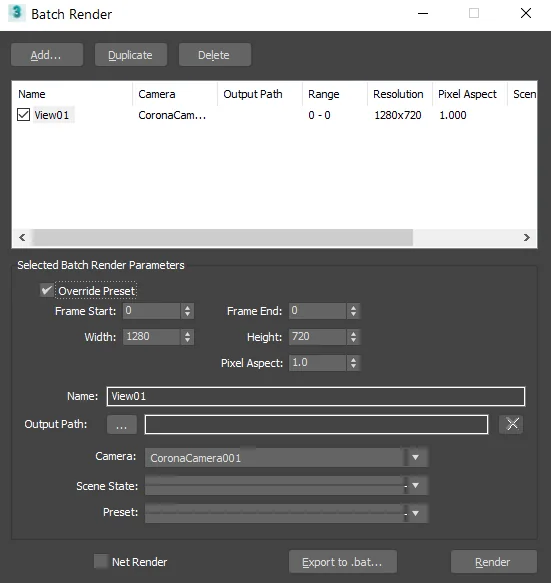Screen dimensions: 551x583
Task: Toggle the Override Preset checkbox
Action: 46,290
